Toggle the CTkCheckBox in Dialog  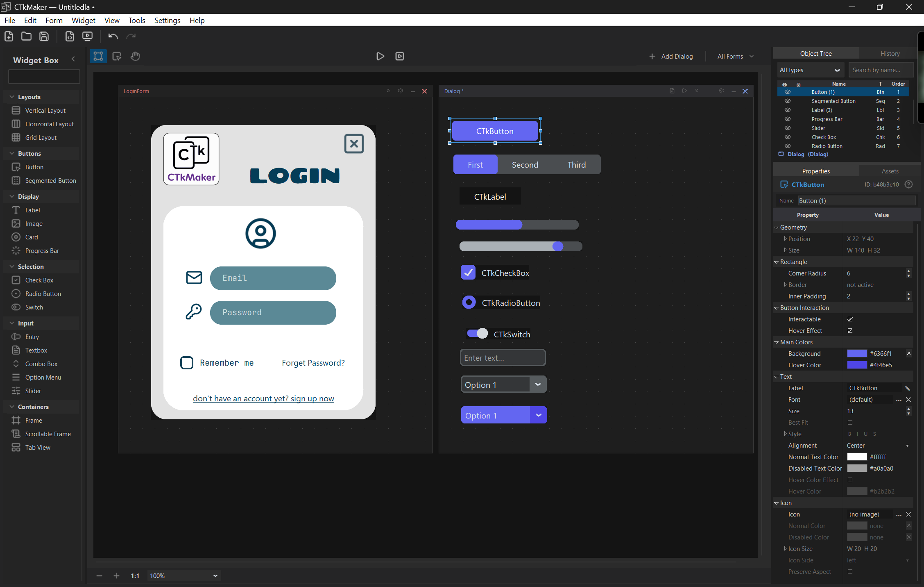(x=468, y=272)
